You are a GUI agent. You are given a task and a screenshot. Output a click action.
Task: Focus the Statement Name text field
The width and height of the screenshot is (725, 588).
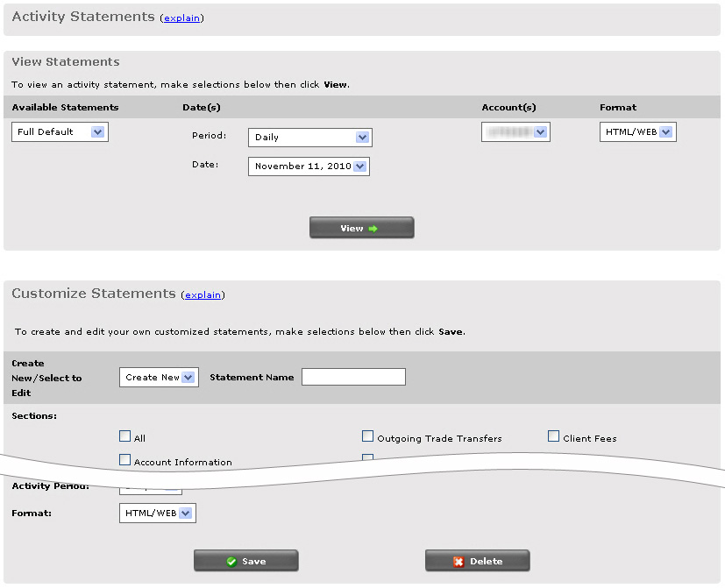353,377
